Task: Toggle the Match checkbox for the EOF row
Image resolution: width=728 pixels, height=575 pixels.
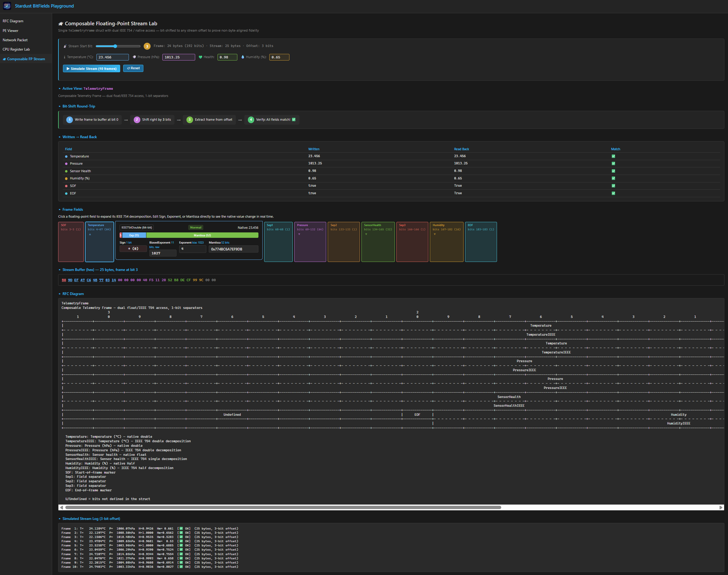Action: (x=614, y=193)
